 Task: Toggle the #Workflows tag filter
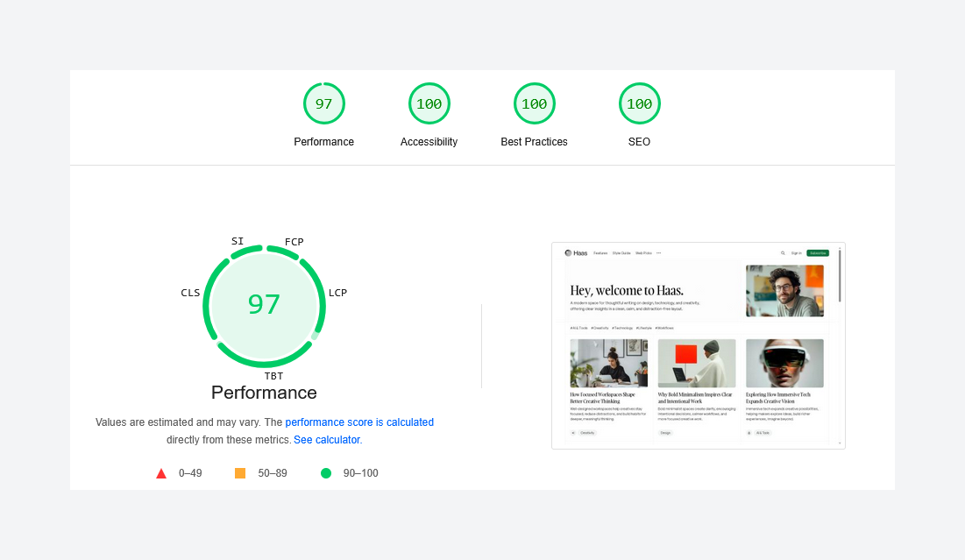pyautogui.click(x=664, y=328)
